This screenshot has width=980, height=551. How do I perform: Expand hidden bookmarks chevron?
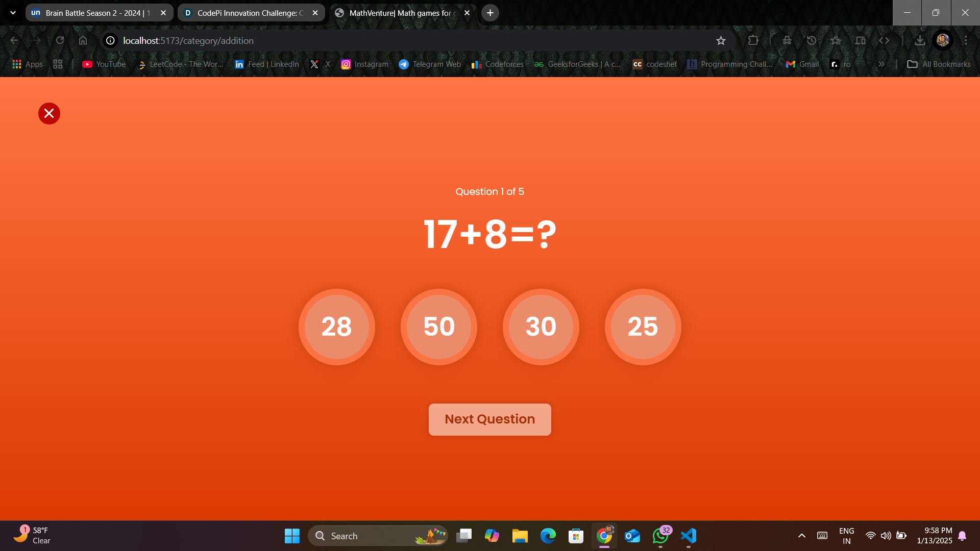coord(881,64)
